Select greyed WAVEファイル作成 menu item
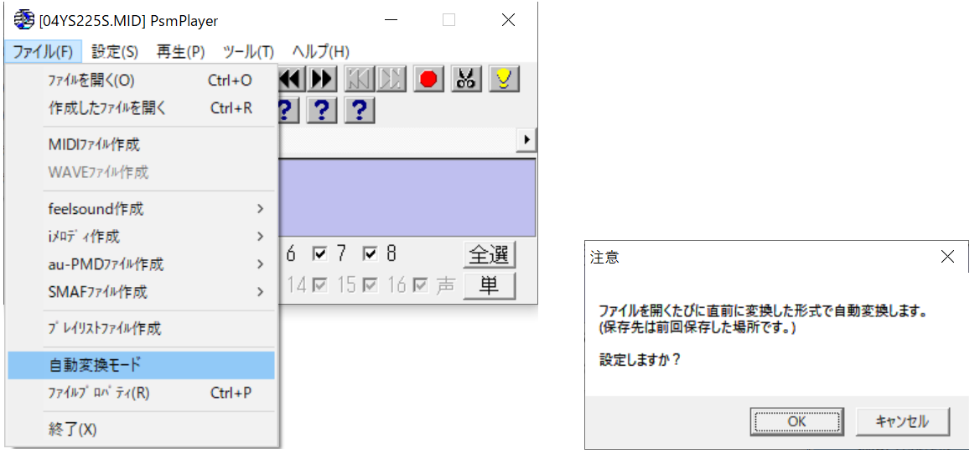Screen dimensions: 980x454 (141, 172)
